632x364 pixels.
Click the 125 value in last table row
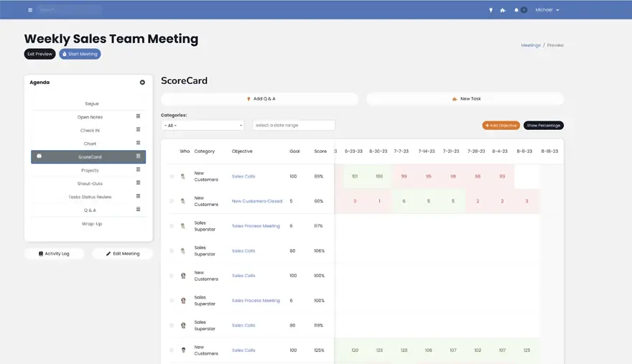click(x=527, y=350)
